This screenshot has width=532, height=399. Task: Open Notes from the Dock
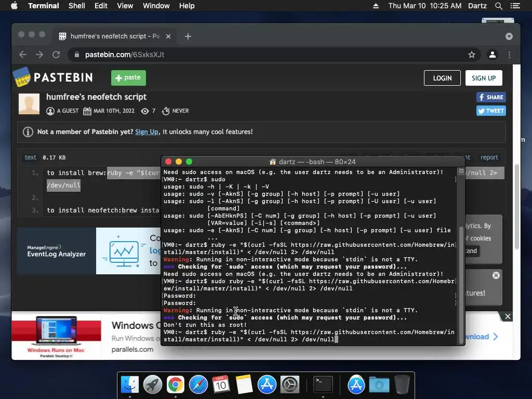(244, 385)
